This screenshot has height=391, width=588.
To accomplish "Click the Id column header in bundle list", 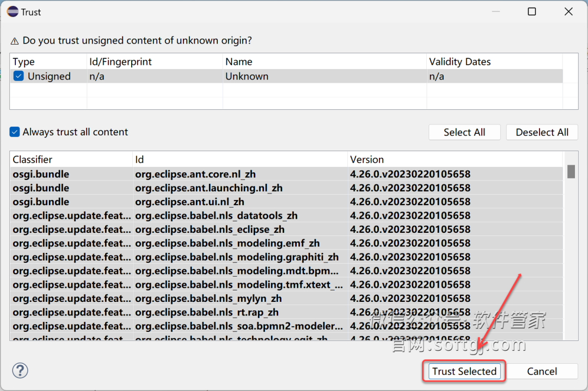I will tap(240, 159).
